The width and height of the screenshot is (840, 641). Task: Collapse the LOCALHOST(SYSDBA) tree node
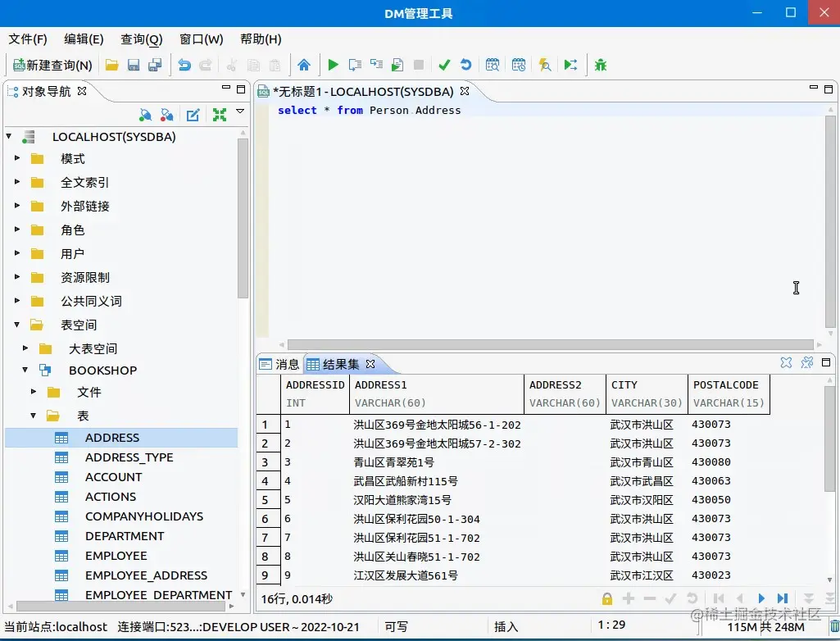(9, 137)
